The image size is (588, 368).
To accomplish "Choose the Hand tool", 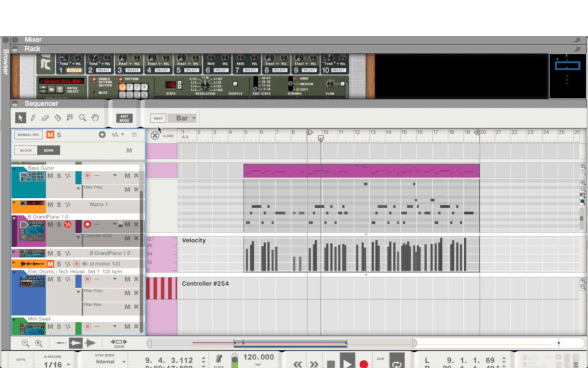I will (95, 118).
